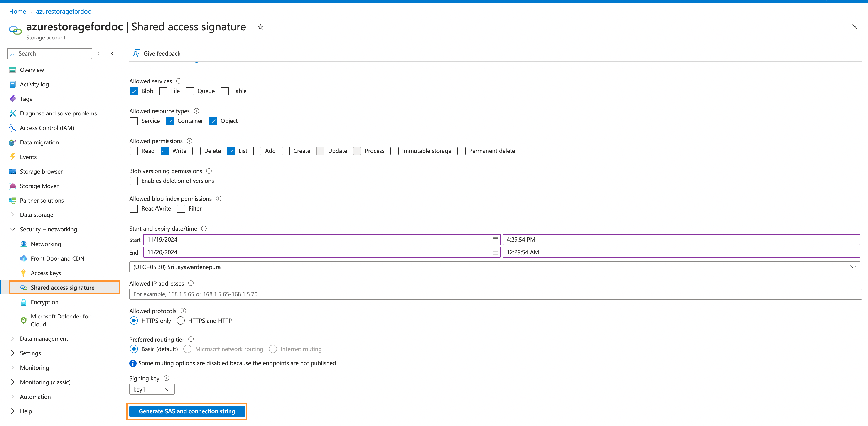Check the Enables deletion of versions box
This screenshot has width=868, height=426.
click(134, 181)
